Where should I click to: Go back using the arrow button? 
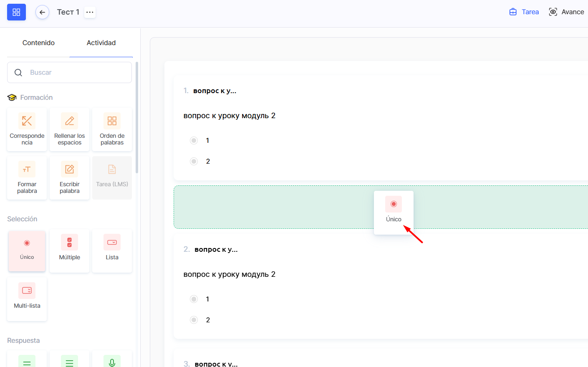(42, 12)
